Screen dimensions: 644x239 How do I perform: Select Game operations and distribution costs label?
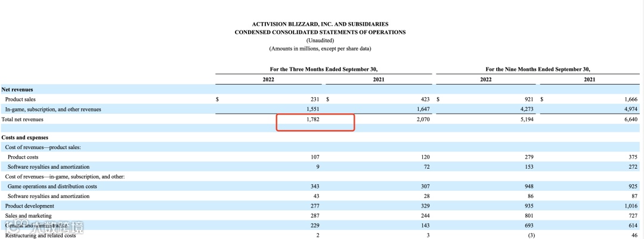click(52, 187)
